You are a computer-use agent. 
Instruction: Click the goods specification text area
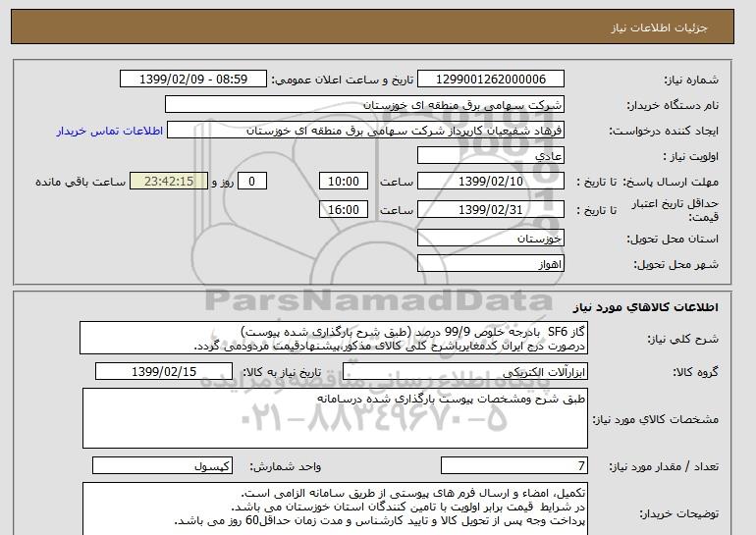pos(335,418)
